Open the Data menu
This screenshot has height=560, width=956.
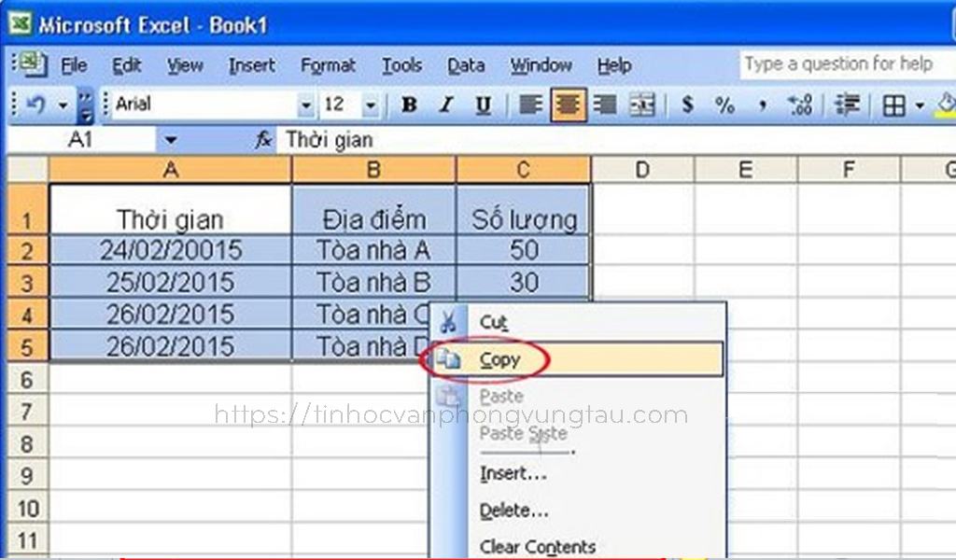pos(466,65)
